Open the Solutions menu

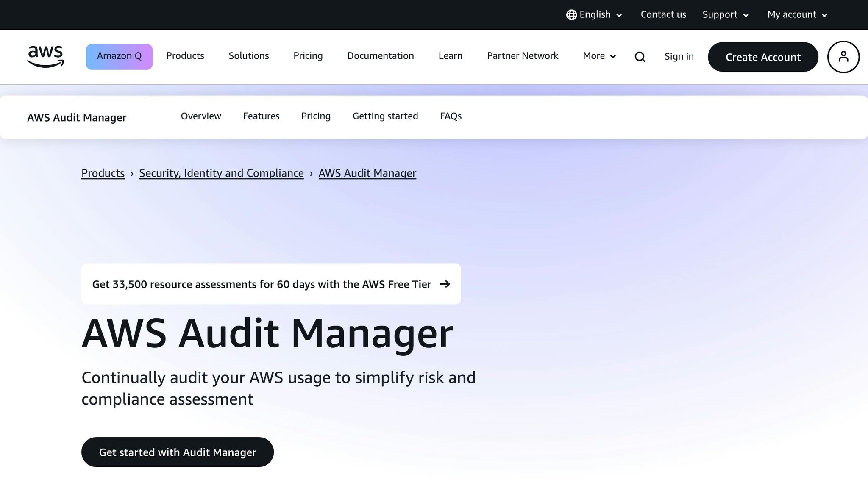pos(249,56)
